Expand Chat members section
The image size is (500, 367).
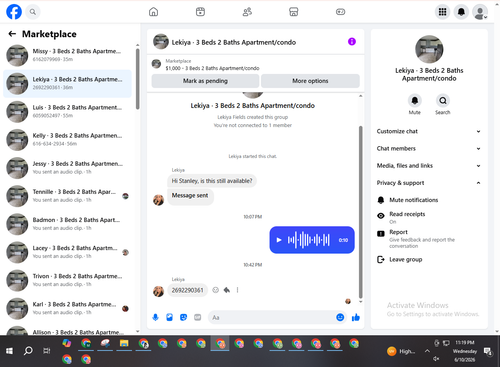pyautogui.click(x=429, y=149)
